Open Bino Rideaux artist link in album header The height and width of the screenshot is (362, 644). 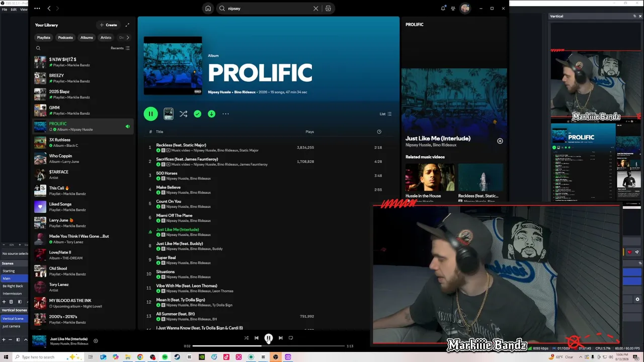(x=245, y=92)
